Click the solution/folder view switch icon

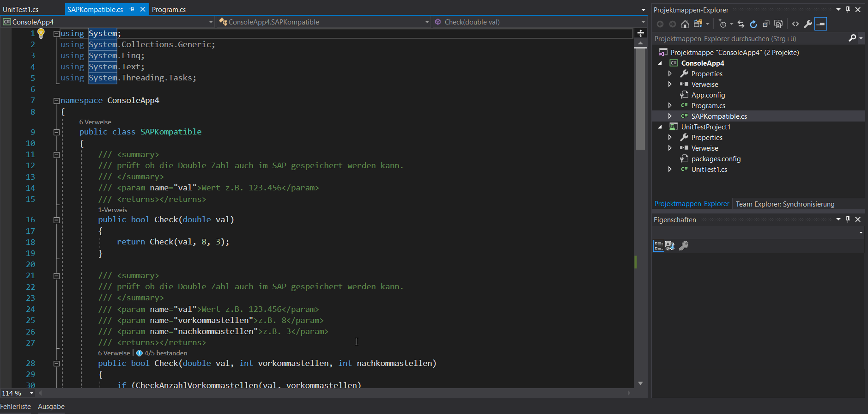(698, 24)
